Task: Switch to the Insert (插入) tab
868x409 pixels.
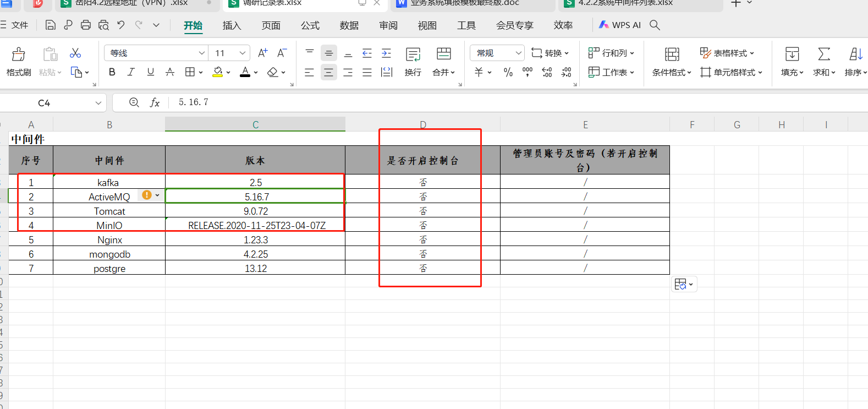Action: [x=232, y=25]
